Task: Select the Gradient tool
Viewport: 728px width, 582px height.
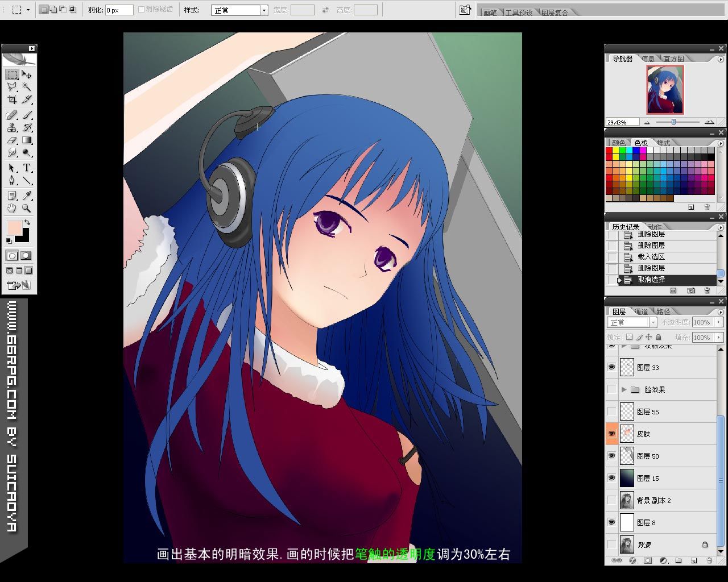Action: 27,140
